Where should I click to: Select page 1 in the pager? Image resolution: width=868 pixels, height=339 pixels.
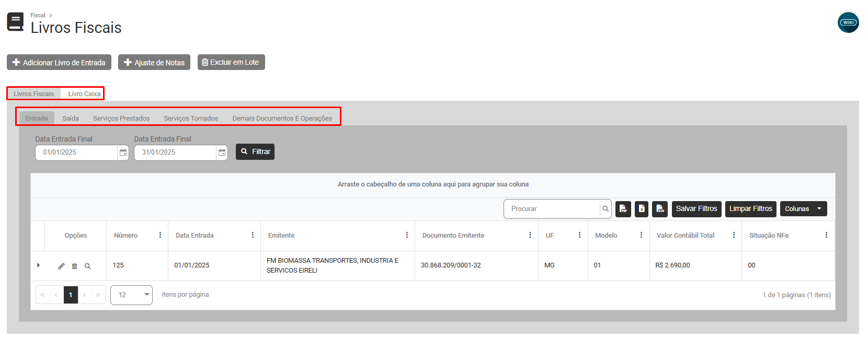[x=71, y=295]
